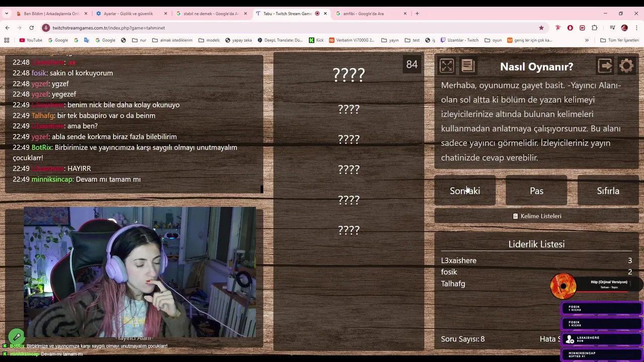Click chat scrollbar handle
This screenshot has width=644, height=362.
point(262,189)
